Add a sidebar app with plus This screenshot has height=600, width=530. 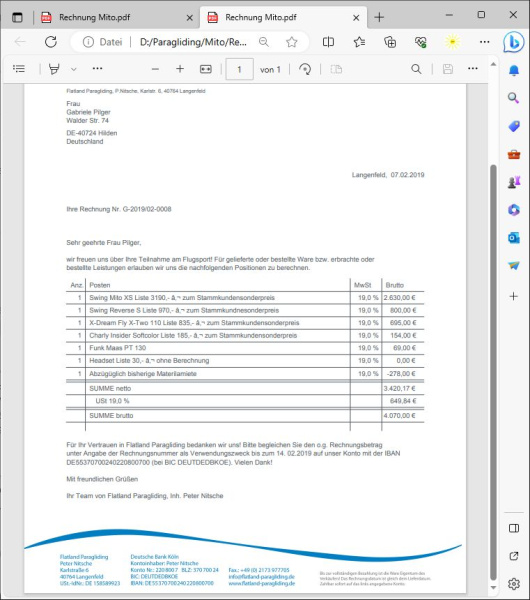(x=514, y=296)
